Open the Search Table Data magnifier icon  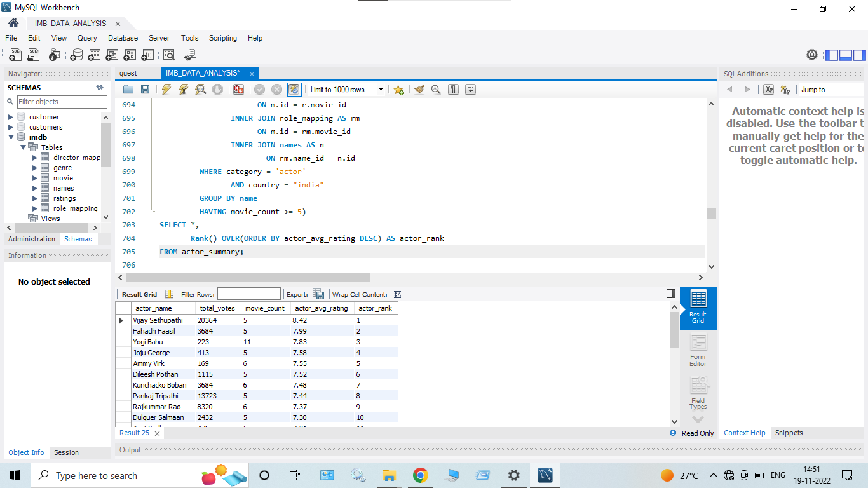169,54
